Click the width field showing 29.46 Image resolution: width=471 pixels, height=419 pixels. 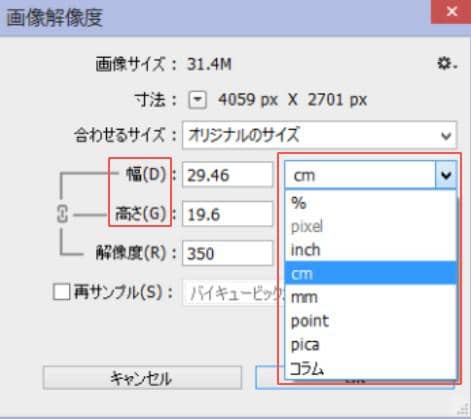[x=227, y=175]
